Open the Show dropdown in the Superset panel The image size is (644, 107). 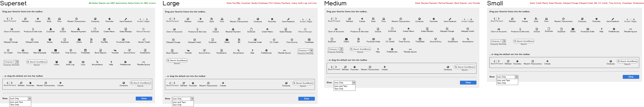coord(20,99)
